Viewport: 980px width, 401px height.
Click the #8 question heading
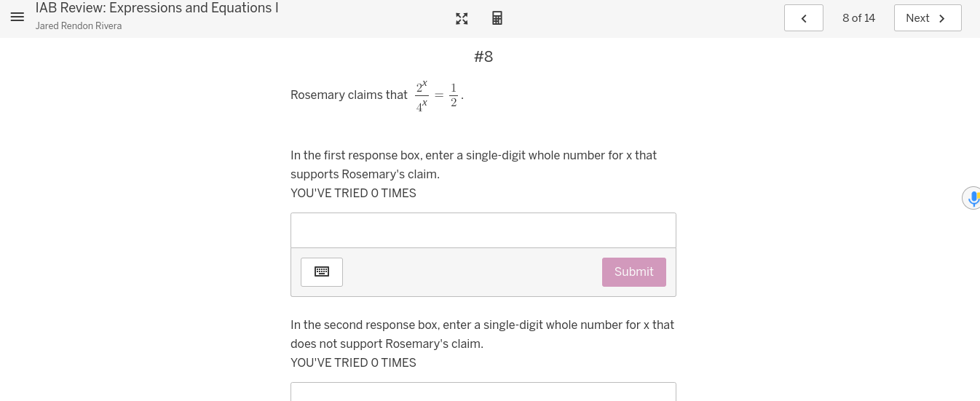(483, 57)
